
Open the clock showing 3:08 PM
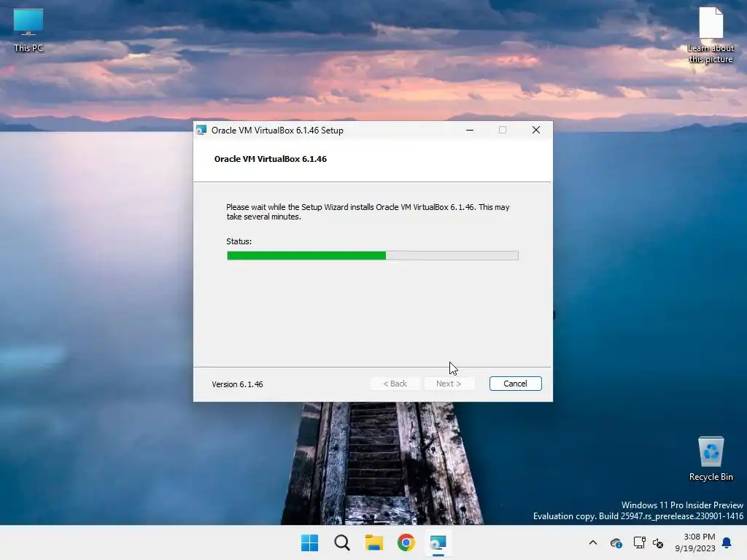pos(695,542)
